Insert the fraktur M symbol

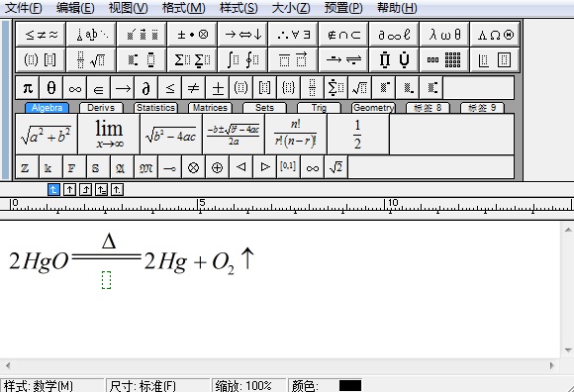[x=146, y=167]
